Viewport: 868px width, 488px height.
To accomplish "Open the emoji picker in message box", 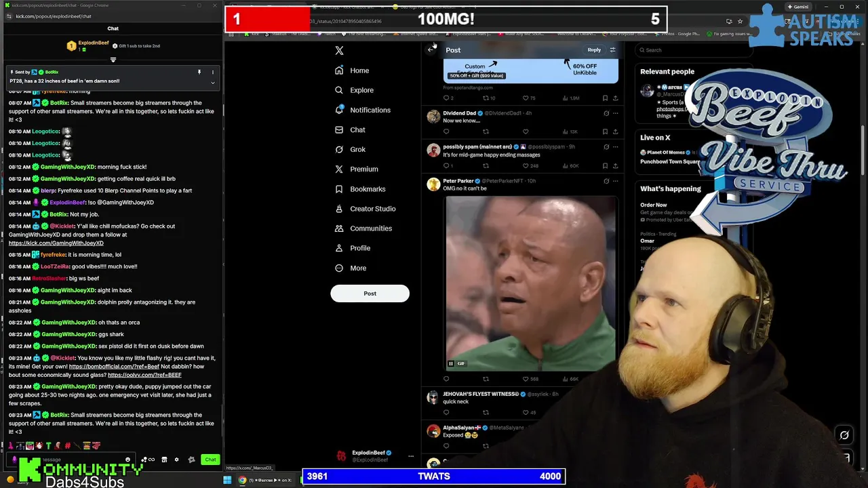I will pyautogui.click(x=127, y=460).
